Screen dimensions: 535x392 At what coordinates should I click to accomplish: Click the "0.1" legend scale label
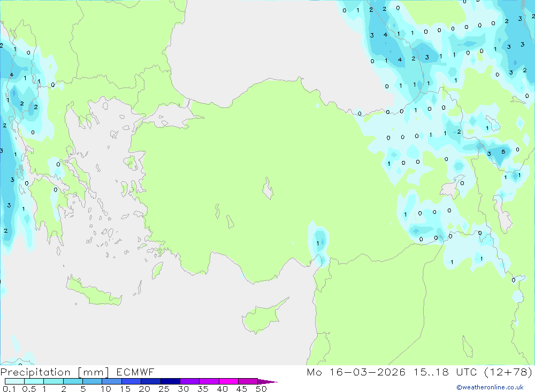click(x=9, y=389)
